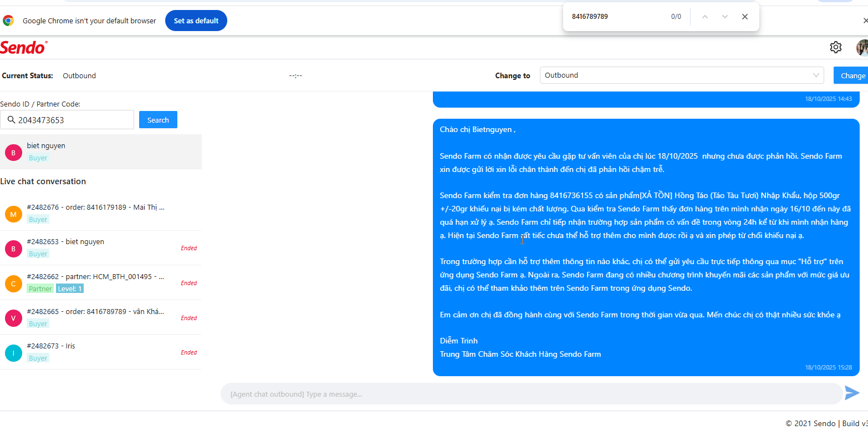Open the user profile avatar
The image size is (868, 430).
[x=862, y=48]
